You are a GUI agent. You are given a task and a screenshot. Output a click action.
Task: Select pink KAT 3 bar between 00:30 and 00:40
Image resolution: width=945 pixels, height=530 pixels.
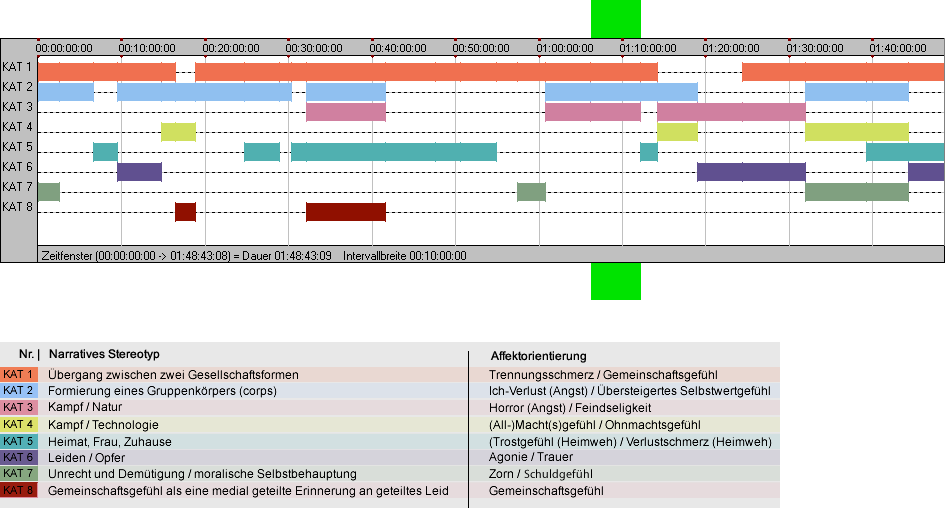coord(346,112)
